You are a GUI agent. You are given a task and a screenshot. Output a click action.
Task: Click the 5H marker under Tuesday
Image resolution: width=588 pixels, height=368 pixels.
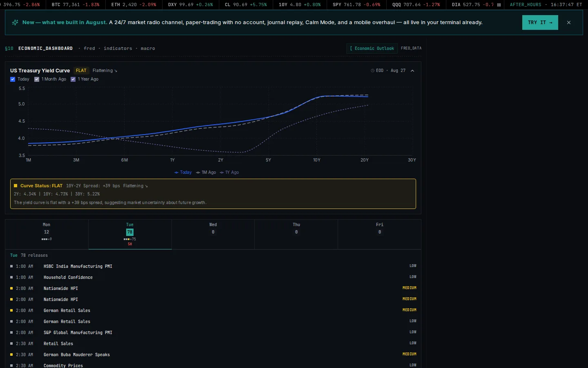(130, 244)
